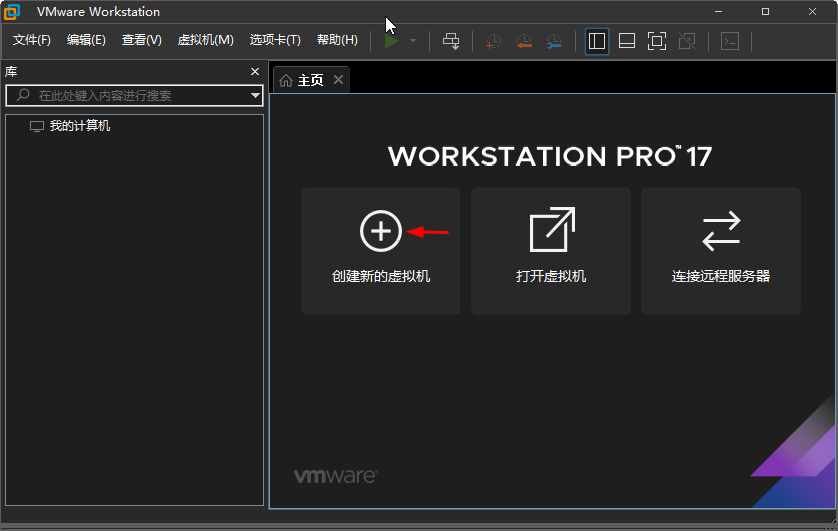Open the 帮助(H) menu

pyautogui.click(x=337, y=40)
